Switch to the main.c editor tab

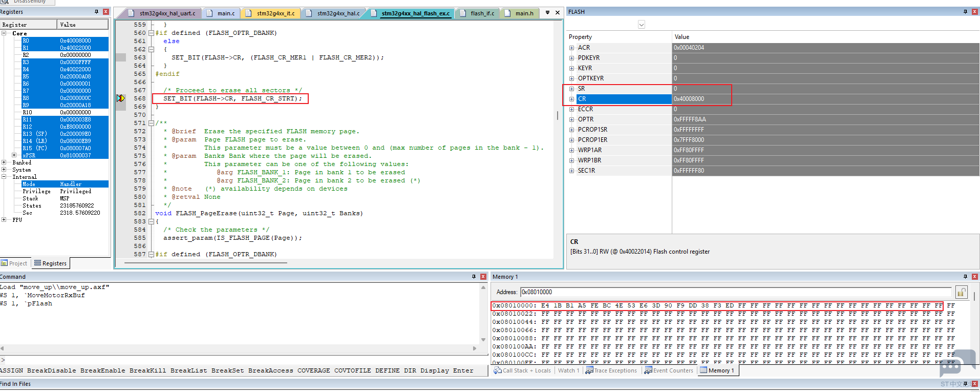tap(225, 13)
